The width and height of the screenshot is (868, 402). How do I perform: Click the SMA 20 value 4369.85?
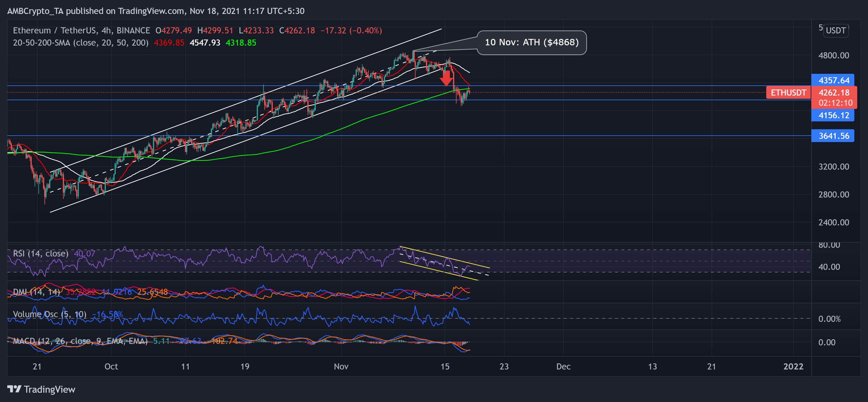(169, 43)
